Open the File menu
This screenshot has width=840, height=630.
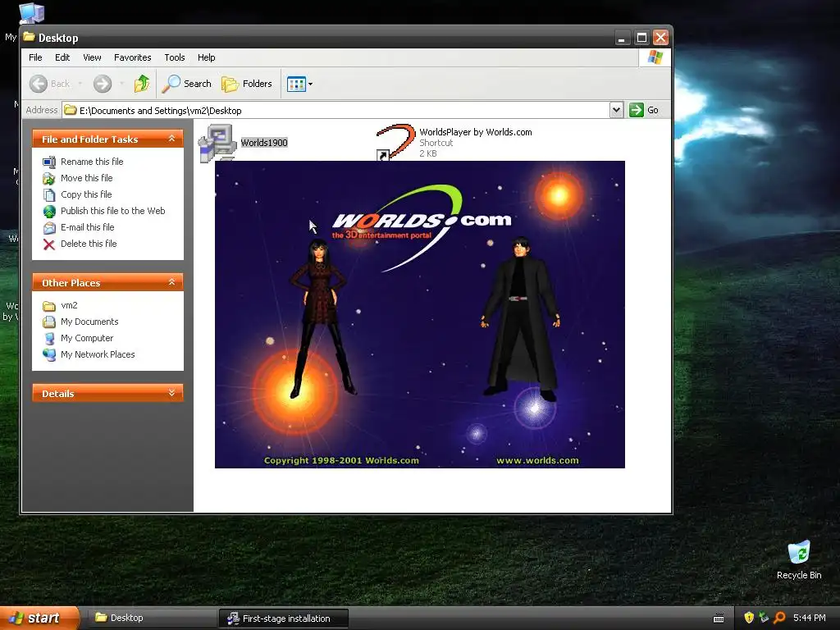click(35, 57)
